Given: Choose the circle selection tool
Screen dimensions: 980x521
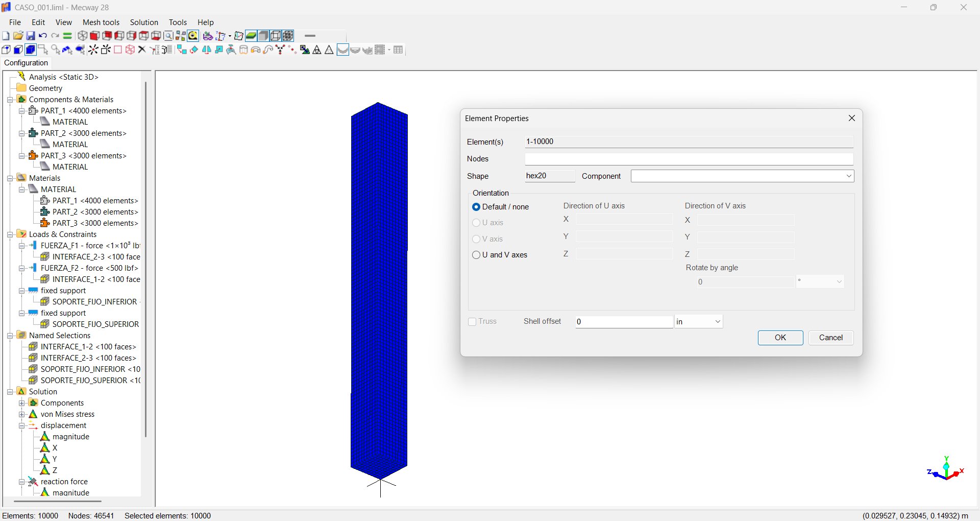Looking at the screenshot, I should point(56,50).
